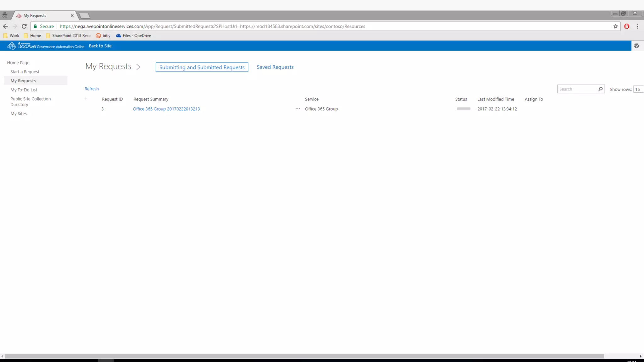Click the Refresh link
This screenshot has height=362, width=644.
92,89
